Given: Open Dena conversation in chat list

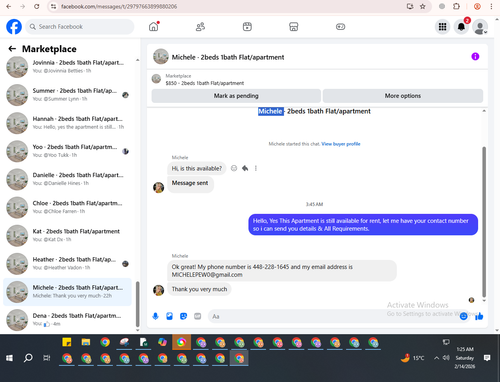Looking at the screenshot, I should pos(68,320).
